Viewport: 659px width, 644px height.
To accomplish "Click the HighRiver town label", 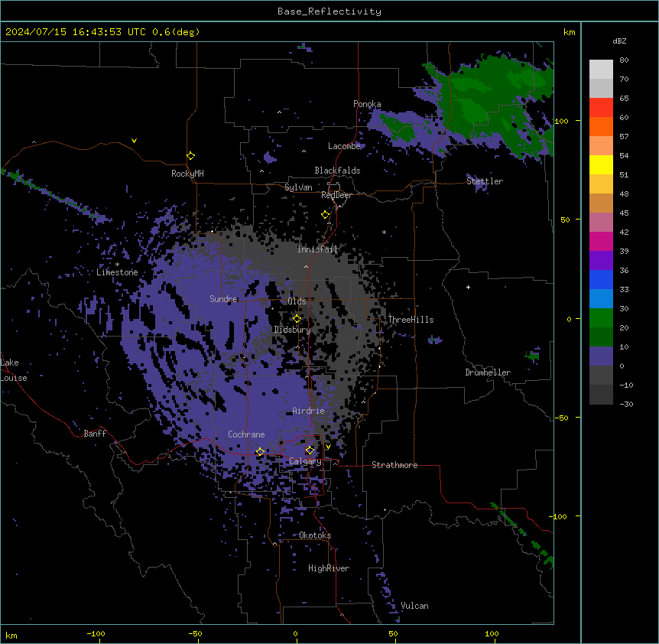I will point(329,568).
